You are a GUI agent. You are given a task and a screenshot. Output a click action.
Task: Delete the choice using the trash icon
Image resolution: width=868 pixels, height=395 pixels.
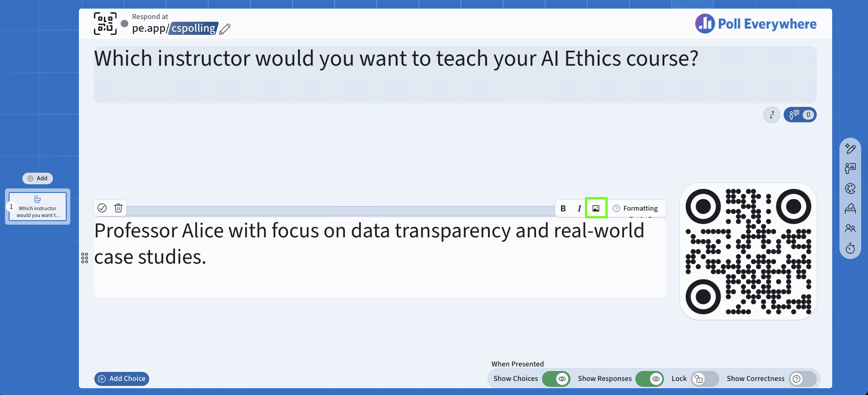pyautogui.click(x=118, y=208)
